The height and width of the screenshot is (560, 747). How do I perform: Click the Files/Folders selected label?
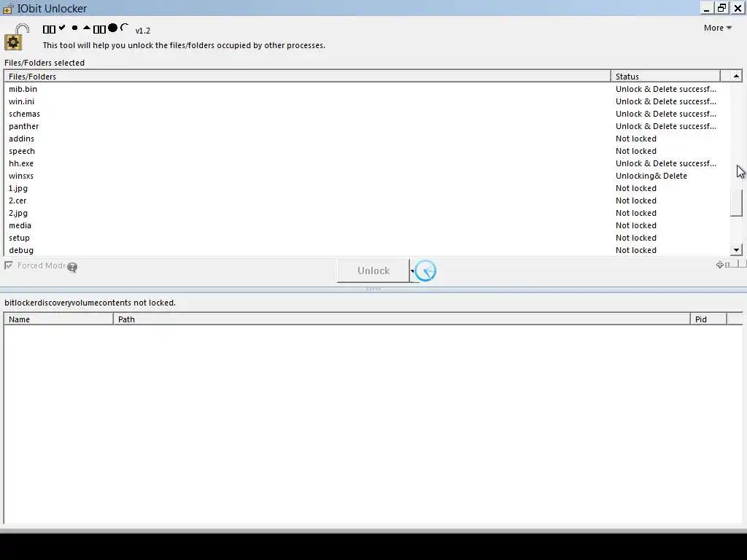click(44, 63)
